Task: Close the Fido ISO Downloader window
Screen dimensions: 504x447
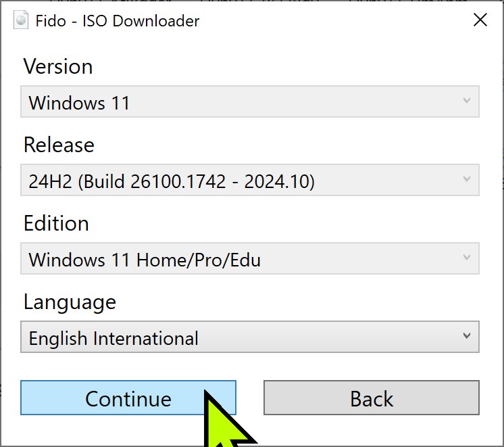Action: [x=480, y=20]
